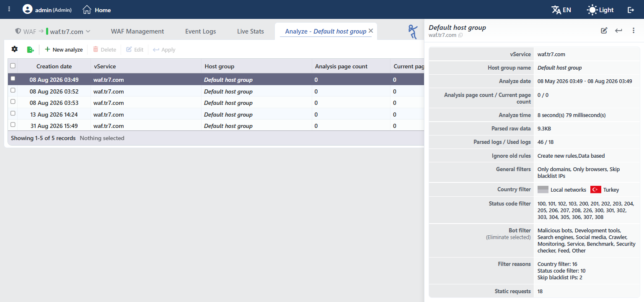This screenshot has height=302, width=644.
Task: Click the 13 Aug 2026 14:24 date cell
Action: point(54,115)
